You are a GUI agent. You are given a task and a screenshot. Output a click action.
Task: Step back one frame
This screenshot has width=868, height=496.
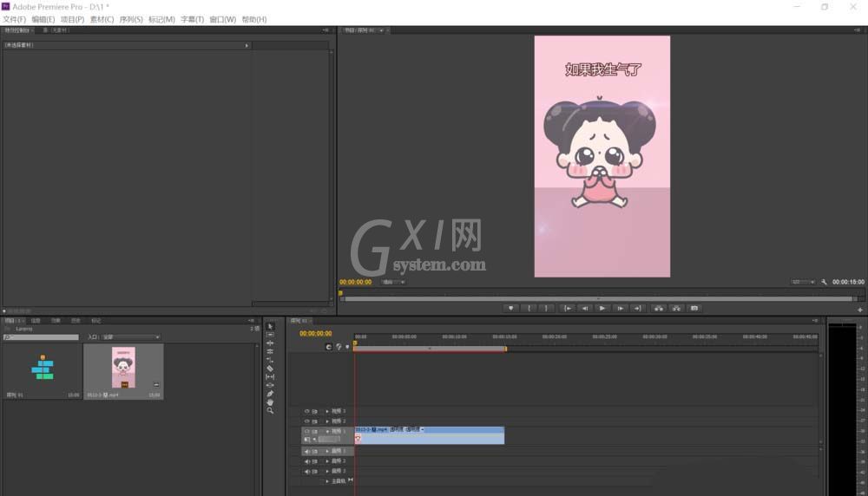(x=585, y=309)
